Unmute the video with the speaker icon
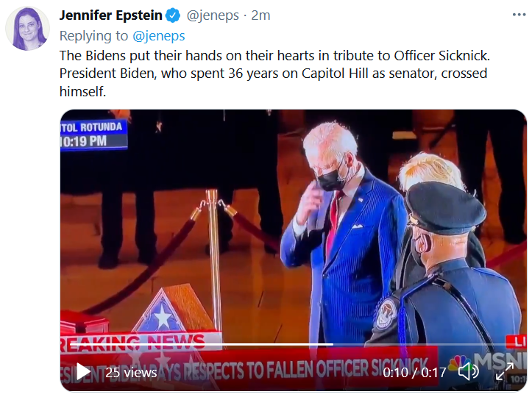Image resolution: width=532 pixels, height=397 pixels. pos(468,372)
